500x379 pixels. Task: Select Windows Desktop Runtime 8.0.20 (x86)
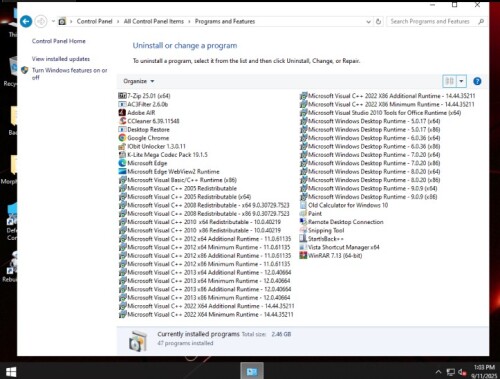(370, 180)
